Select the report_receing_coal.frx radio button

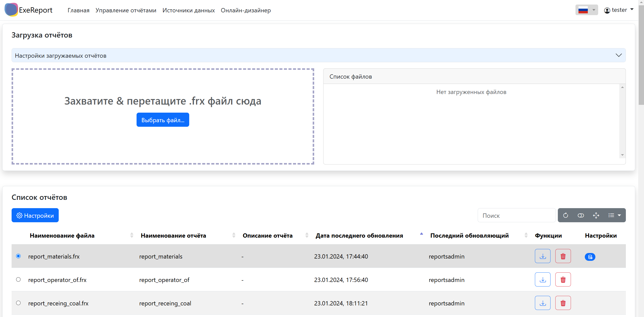point(18,303)
